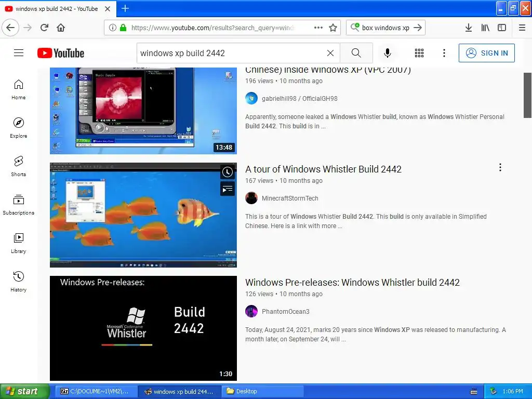532x399 pixels.
Task: Go to Home in YouTube sidebar
Action: tap(19, 89)
